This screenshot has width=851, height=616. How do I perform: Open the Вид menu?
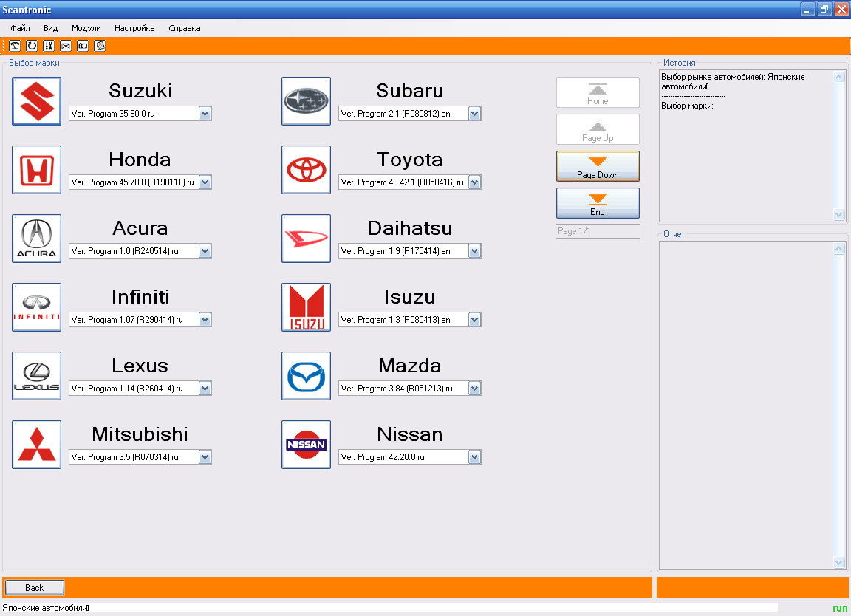click(x=50, y=28)
